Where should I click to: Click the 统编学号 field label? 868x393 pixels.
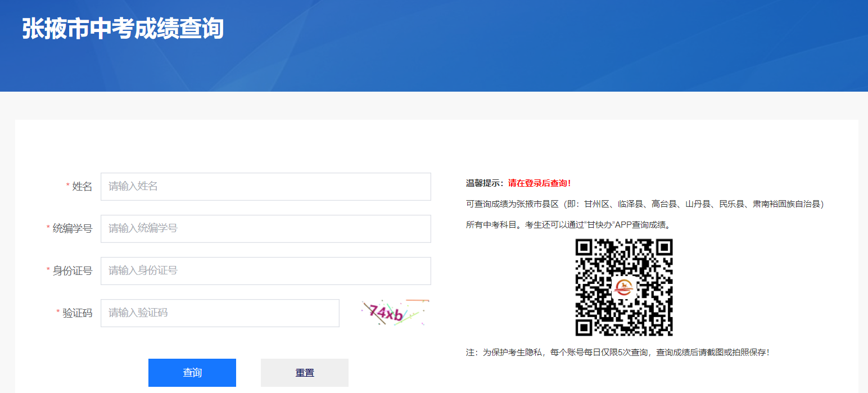click(x=73, y=229)
